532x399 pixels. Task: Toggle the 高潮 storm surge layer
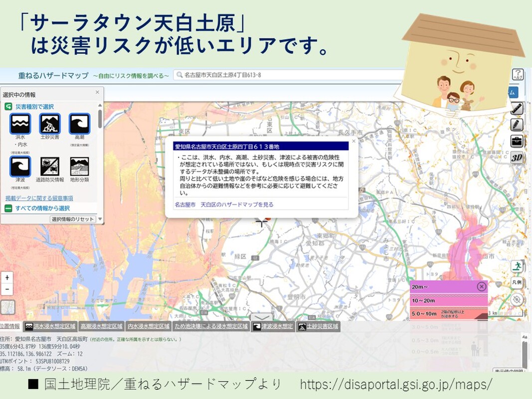(x=79, y=124)
